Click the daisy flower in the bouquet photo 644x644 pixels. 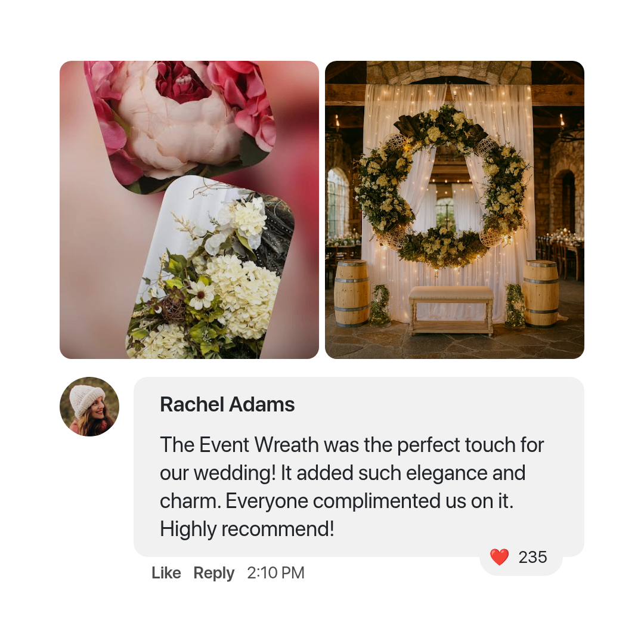point(201,295)
